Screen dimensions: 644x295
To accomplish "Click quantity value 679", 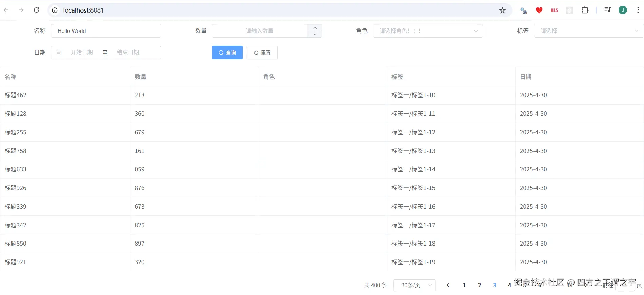I will (140, 132).
